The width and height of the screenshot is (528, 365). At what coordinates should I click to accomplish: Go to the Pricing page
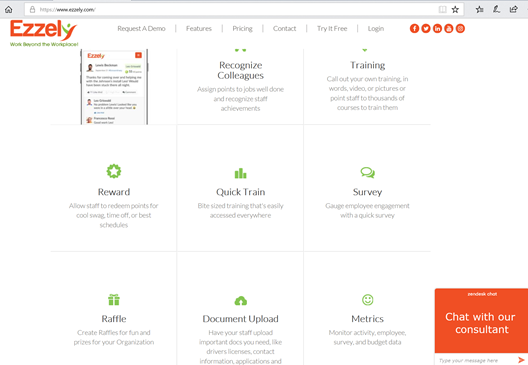[x=242, y=29]
